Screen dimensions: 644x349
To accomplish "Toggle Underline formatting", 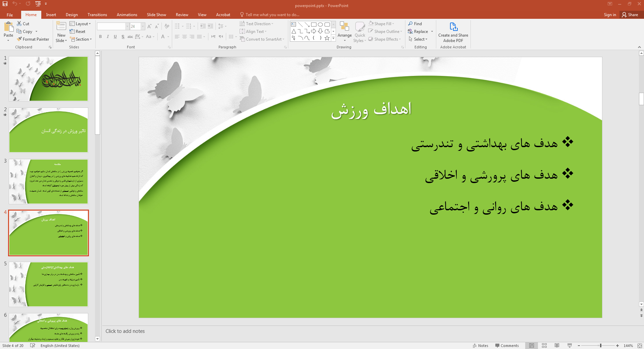I will (x=115, y=37).
